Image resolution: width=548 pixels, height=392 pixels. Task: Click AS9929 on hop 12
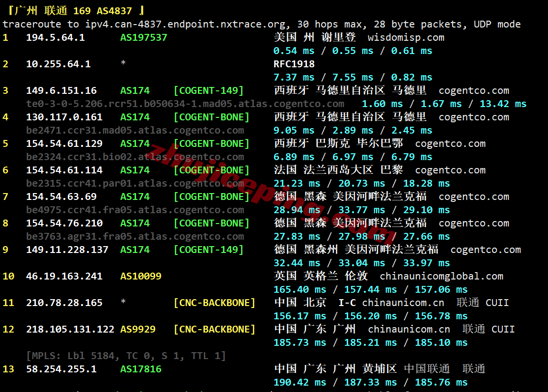coord(137,330)
